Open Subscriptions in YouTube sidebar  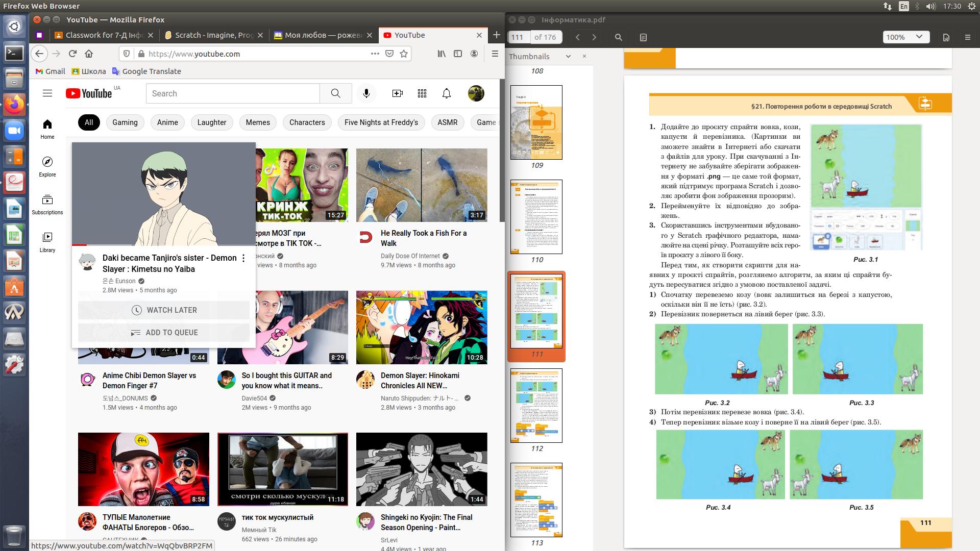click(x=47, y=204)
